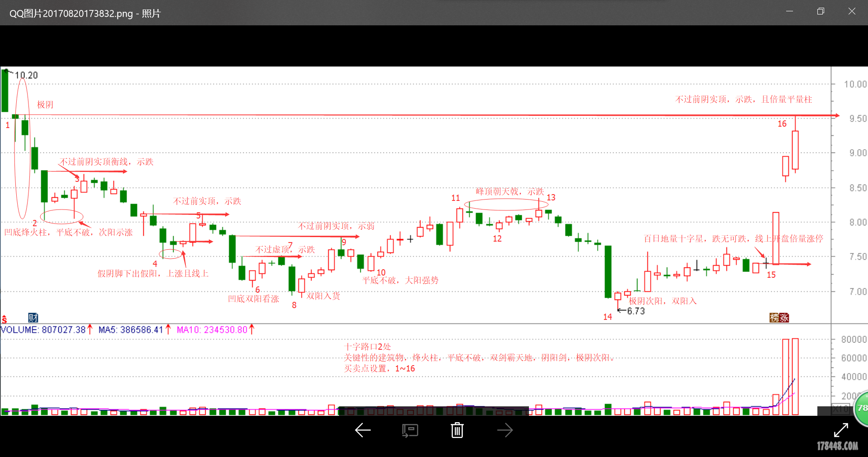Click the 6.73 low price label

coord(636,311)
